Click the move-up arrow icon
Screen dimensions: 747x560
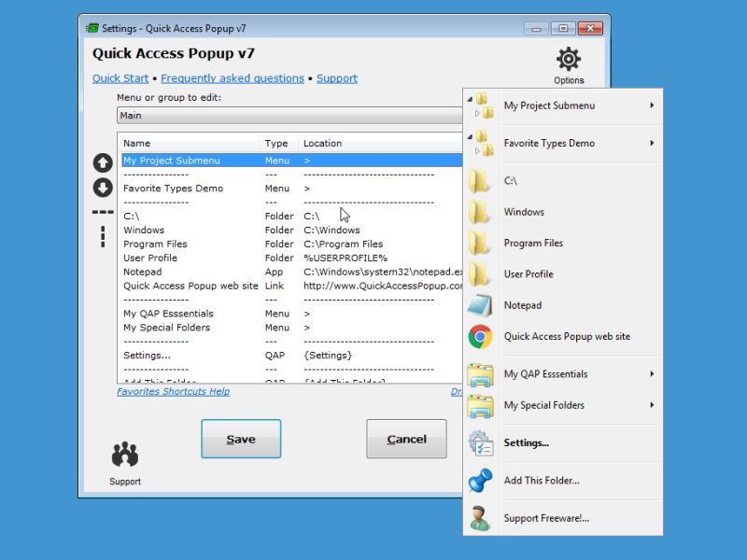pos(103,162)
